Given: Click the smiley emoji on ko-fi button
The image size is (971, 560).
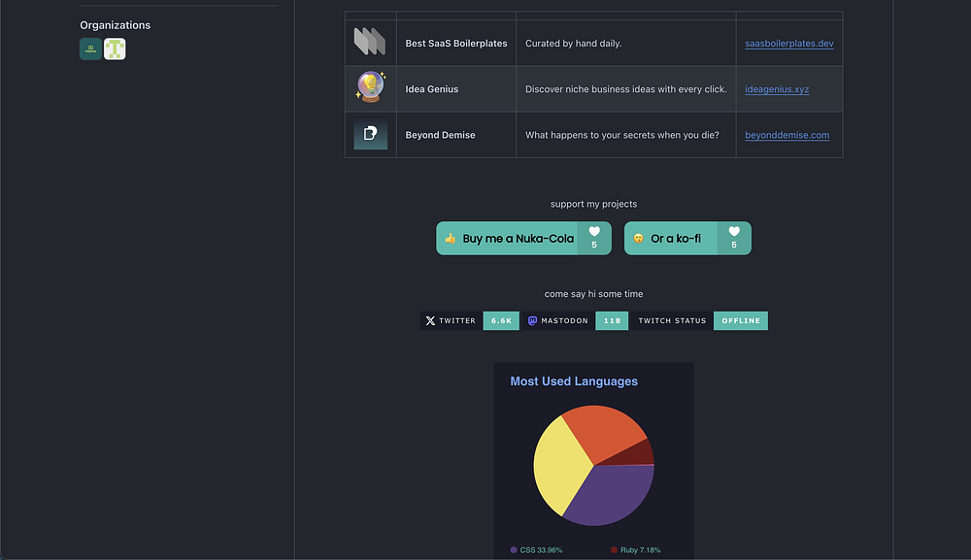Looking at the screenshot, I should [x=639, y=238].
